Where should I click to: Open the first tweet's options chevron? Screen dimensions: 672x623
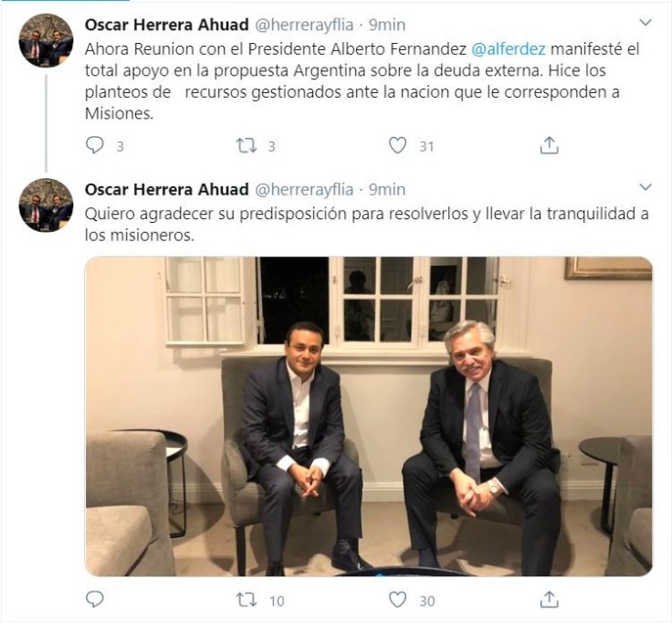point(646,21)
